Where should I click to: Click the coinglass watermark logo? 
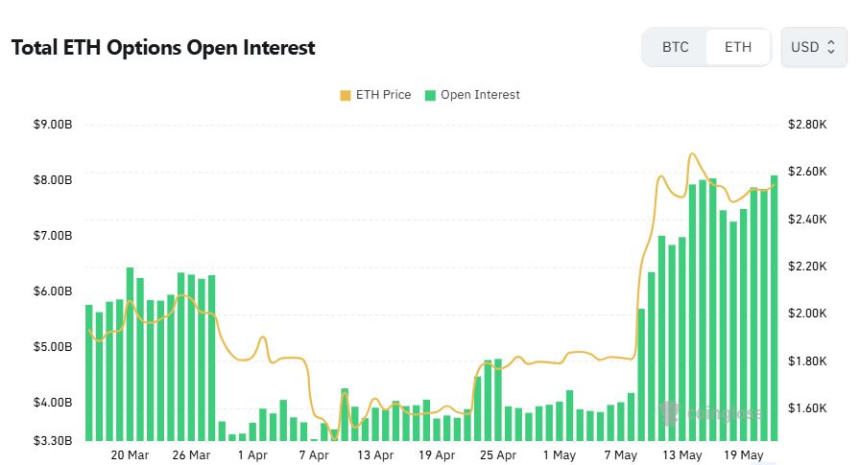click(710, 412)
